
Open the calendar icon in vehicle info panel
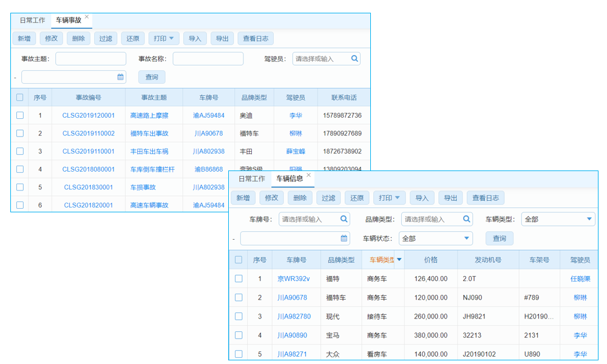345,238
